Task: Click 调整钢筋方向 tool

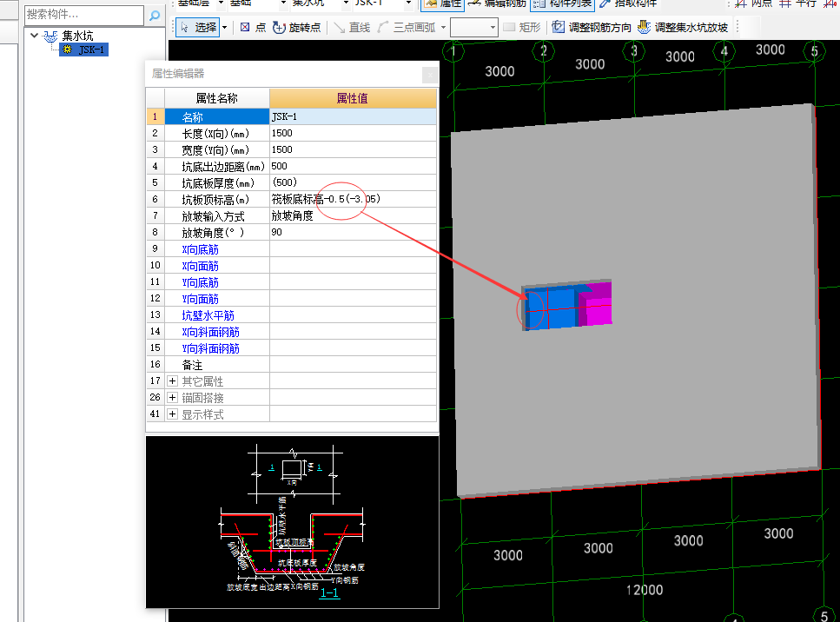Action: pos(592,27)
